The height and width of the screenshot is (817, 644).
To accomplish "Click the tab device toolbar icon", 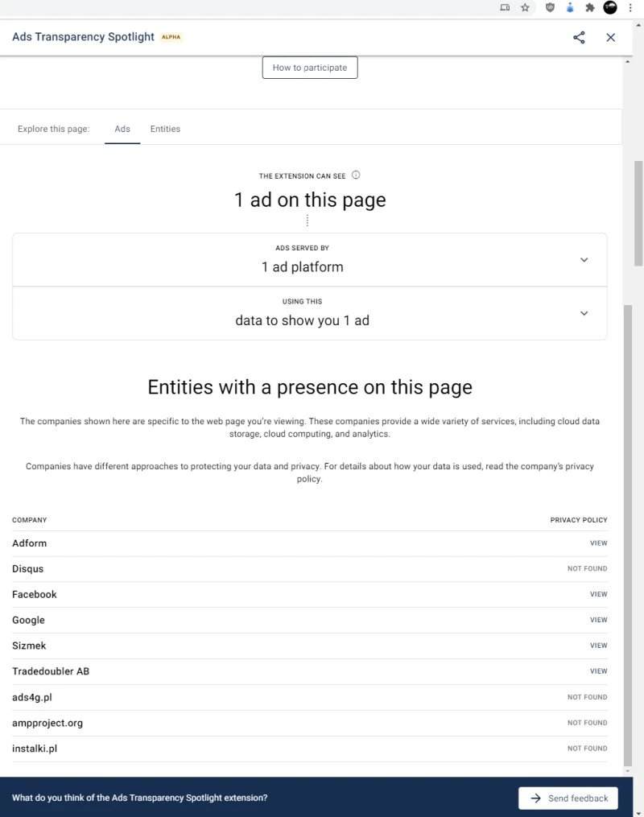I will pos(505,7).
